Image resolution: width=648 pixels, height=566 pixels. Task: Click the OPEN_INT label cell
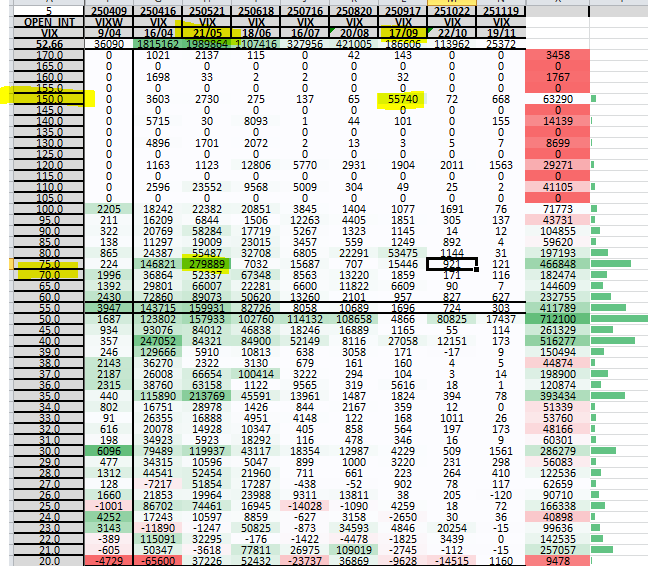coord(49,22)
